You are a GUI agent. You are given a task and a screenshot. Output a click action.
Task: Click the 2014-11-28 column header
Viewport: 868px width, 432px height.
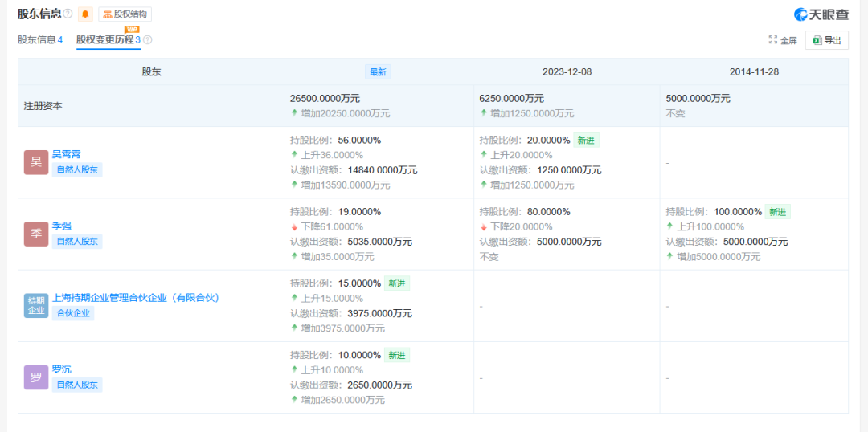[754, 71]
